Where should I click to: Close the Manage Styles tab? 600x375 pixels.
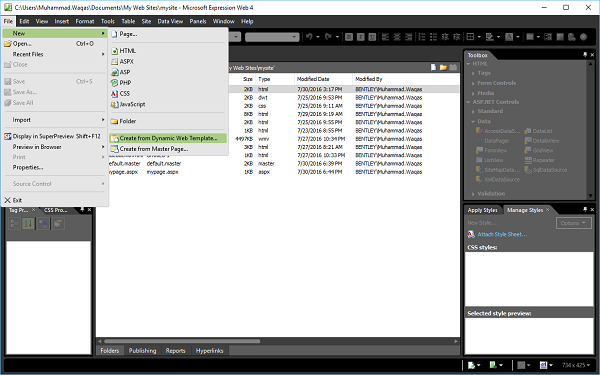[x=548, y=210]
